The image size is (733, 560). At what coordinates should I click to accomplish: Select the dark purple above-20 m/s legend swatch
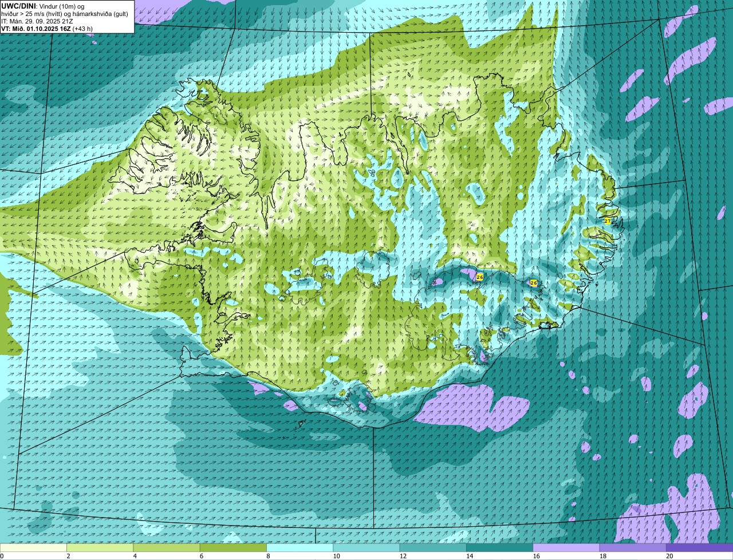(700, 547)
